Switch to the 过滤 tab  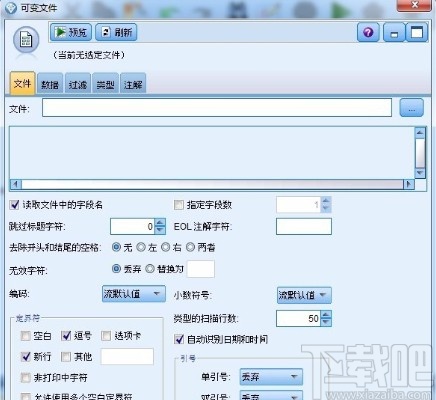[x=78, y=84]
